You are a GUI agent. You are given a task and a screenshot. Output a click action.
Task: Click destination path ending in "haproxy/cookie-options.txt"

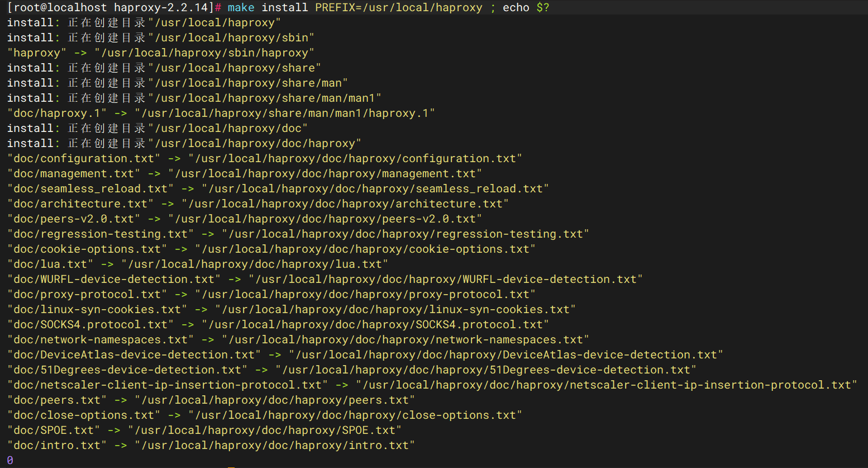coord(365,249)
